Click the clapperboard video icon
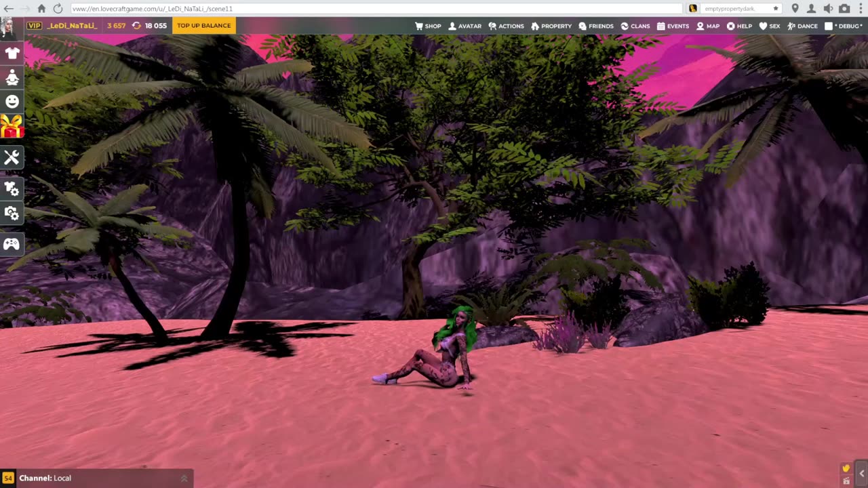The height and width of the screenshot is (488, 868). tap(846, 481)
